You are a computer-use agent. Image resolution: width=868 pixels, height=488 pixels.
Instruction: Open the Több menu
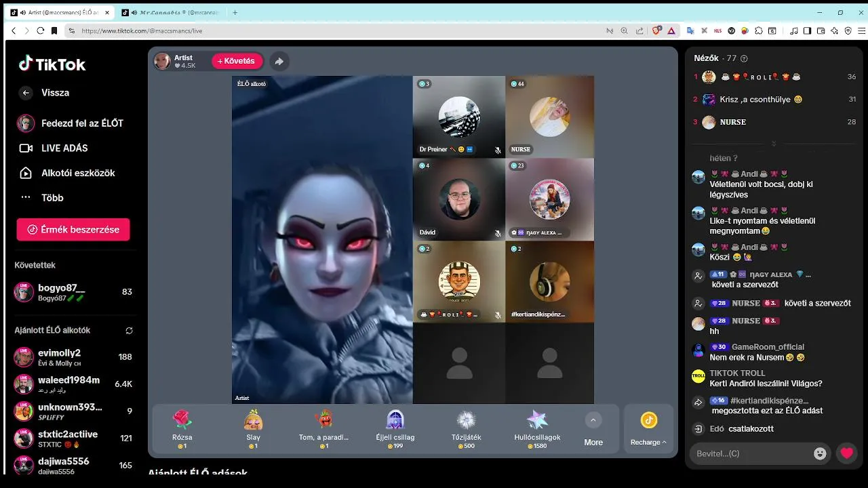[x=41, y=198]
